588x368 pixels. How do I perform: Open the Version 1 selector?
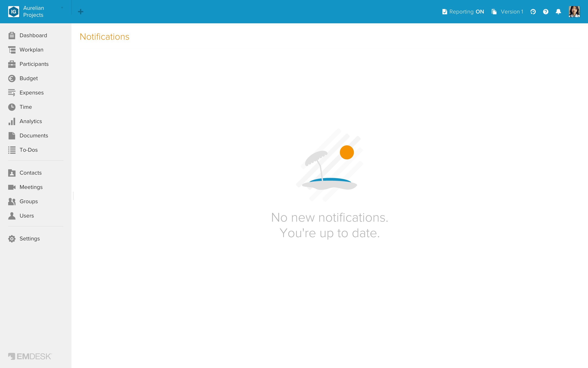507,12
